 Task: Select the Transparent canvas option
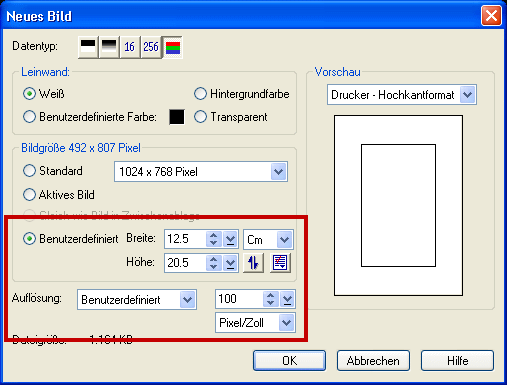click(x=231, y=117)
